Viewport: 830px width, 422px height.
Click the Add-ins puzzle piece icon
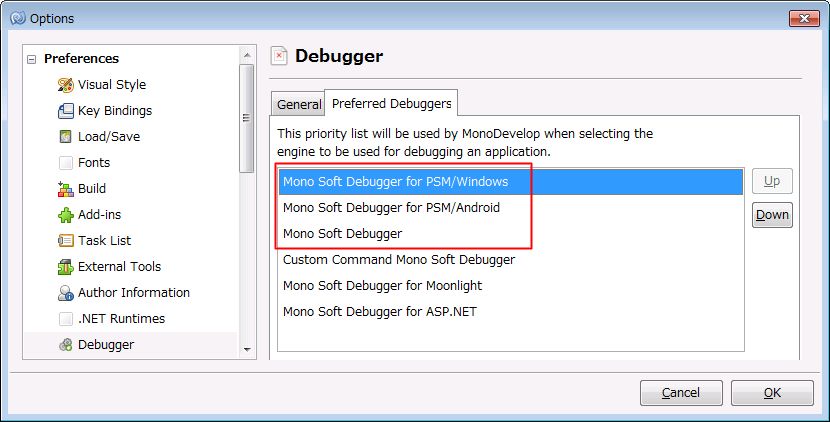tap(66, 215)
